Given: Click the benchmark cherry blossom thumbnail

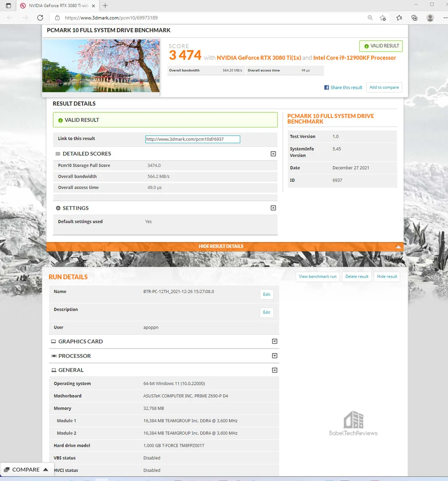Looking at the screenshot, I should pos(101,66).
